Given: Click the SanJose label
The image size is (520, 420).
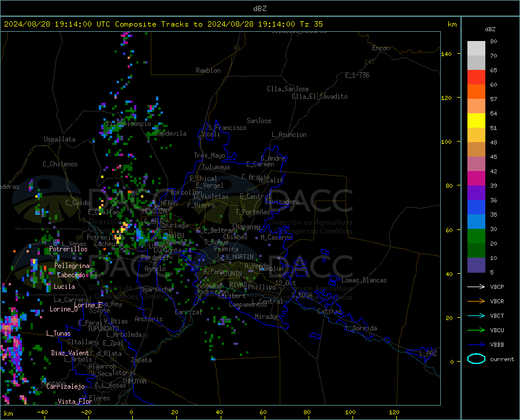Looking at the screenshot, I should (259, 121).
